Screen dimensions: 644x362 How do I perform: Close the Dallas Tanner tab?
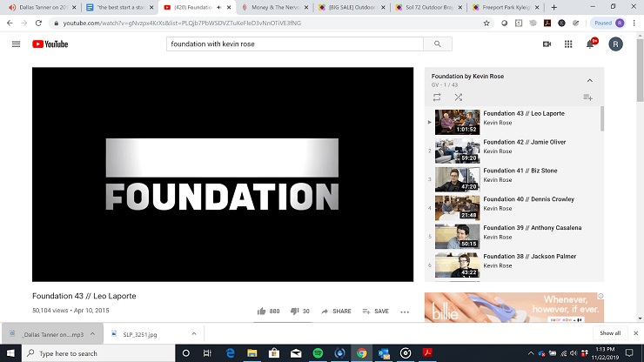[74, 7]
